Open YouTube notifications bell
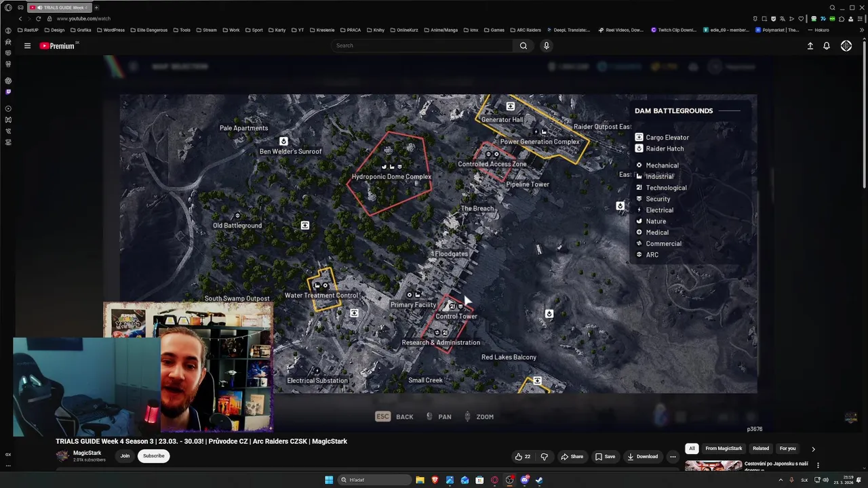This screenshot has width=868, height=488. (x=826, y=45)
